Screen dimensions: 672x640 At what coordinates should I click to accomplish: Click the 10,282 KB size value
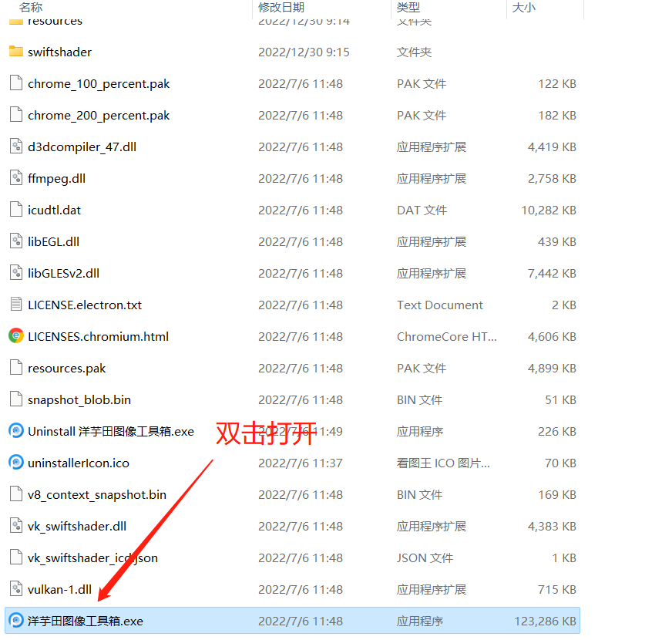click(x=548, y=211)
